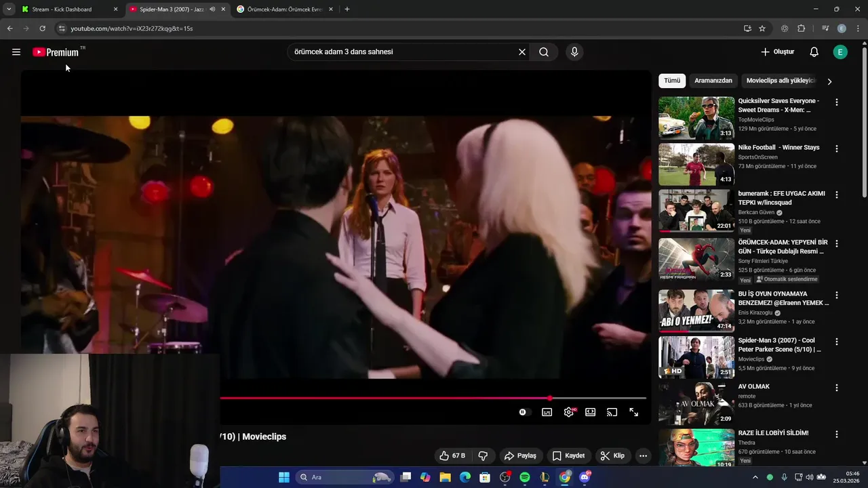Open OBS Studio from taskbar
This screenshot has height=488, width=868.
[x=505, y=477]
